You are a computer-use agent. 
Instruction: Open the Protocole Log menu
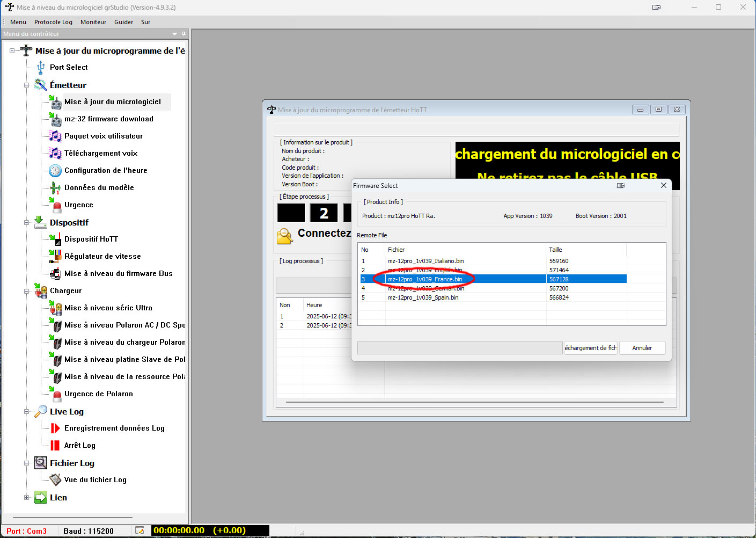(53, 22)
